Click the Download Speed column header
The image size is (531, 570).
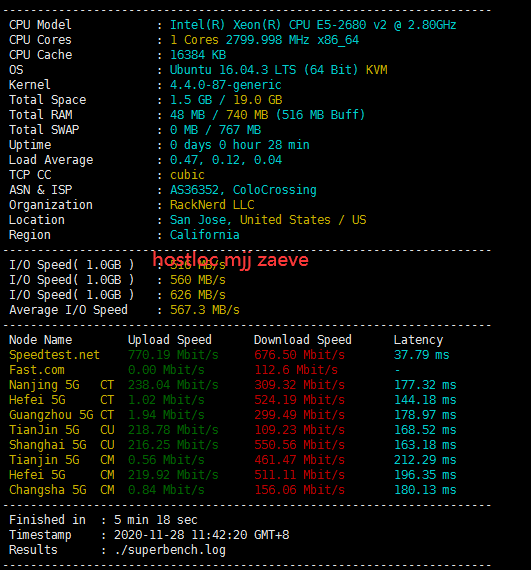[303, 340]
